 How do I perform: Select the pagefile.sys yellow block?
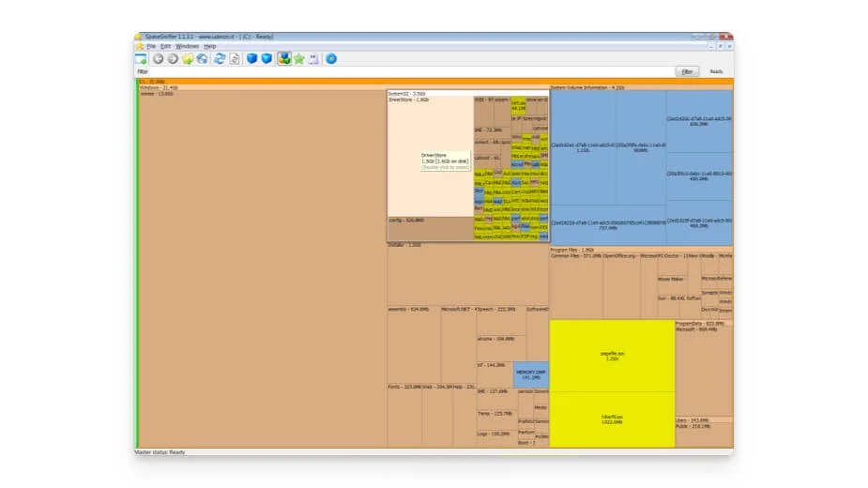tap(612, 356)
